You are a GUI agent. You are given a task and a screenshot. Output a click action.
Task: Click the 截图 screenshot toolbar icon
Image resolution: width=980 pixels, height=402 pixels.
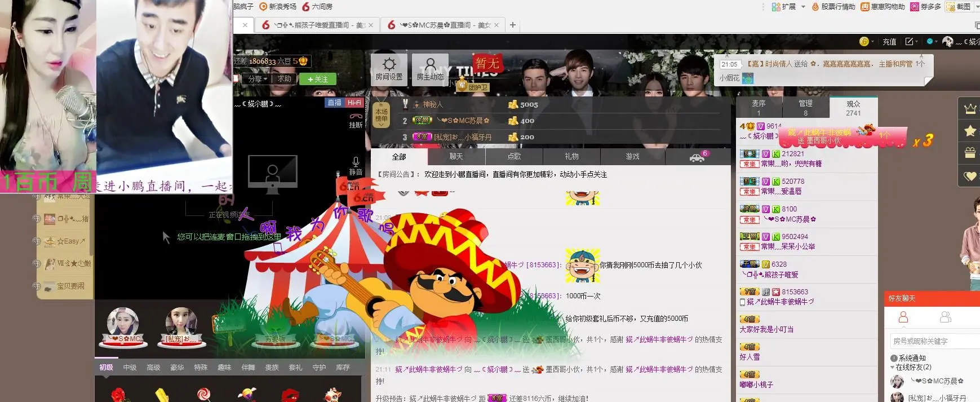click(x=959, y=7)
